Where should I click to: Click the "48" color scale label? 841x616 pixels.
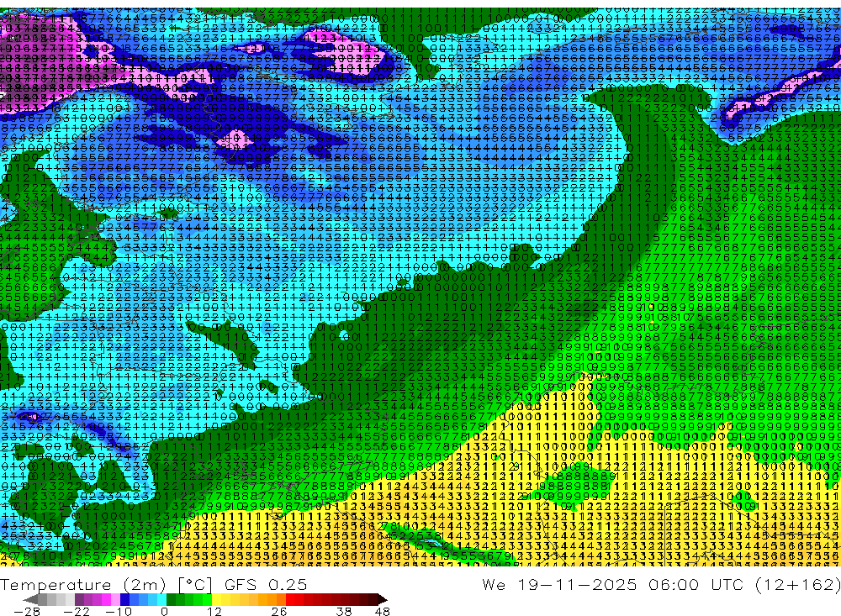(x=382, y=612)
